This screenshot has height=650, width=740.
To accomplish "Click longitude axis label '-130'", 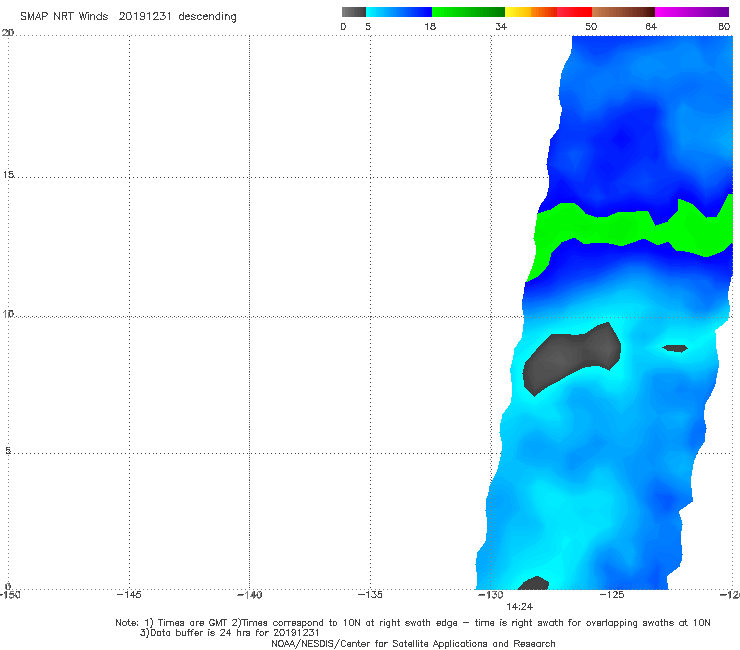I will tap(491, 595).
